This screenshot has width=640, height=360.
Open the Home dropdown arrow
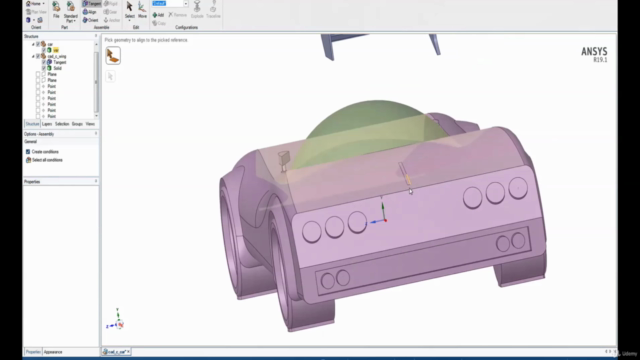pyautogui.click(x=44, y=4)
